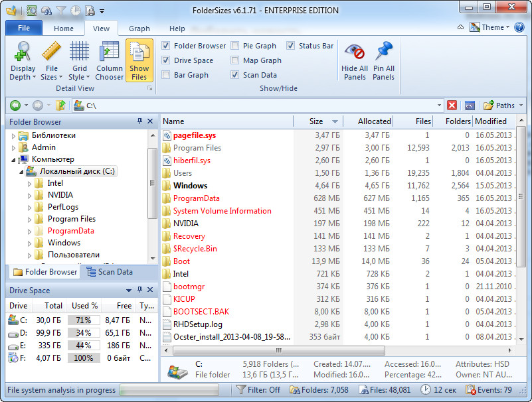The width and height of the screenshot is (532, 402).
Task: Enable the Bar Graph checkbox
Action: [166, 75]
